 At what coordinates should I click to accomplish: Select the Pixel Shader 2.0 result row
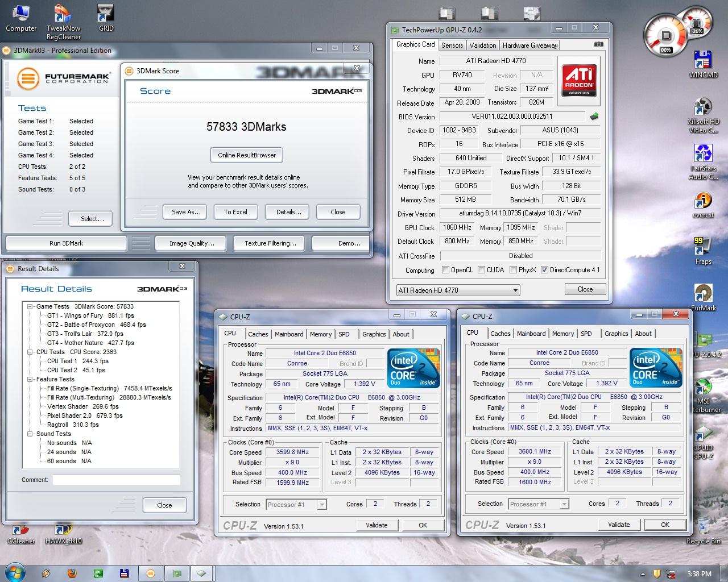85,415
